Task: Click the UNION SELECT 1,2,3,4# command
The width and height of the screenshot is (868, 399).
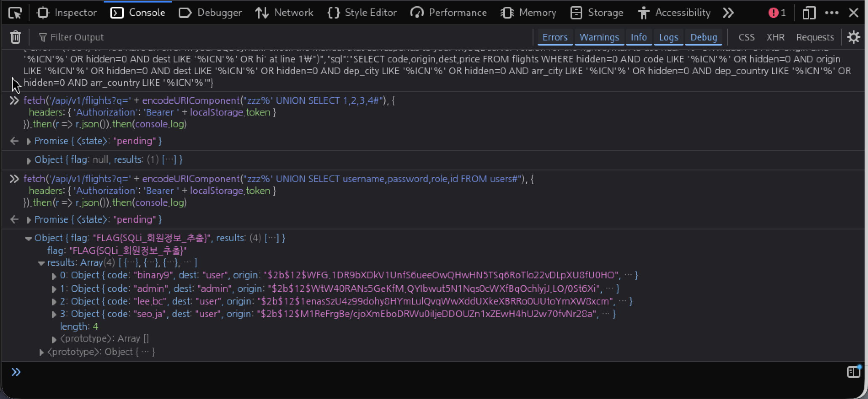Action: (x=209, y=112)
